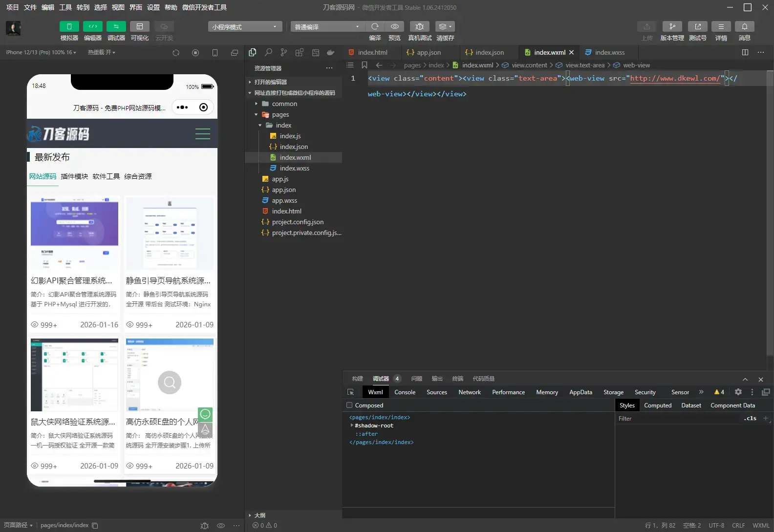This screenshot has height=532, width=774.
Task: Toggle the simulator panel button
Action: click(x=69, y=26)
